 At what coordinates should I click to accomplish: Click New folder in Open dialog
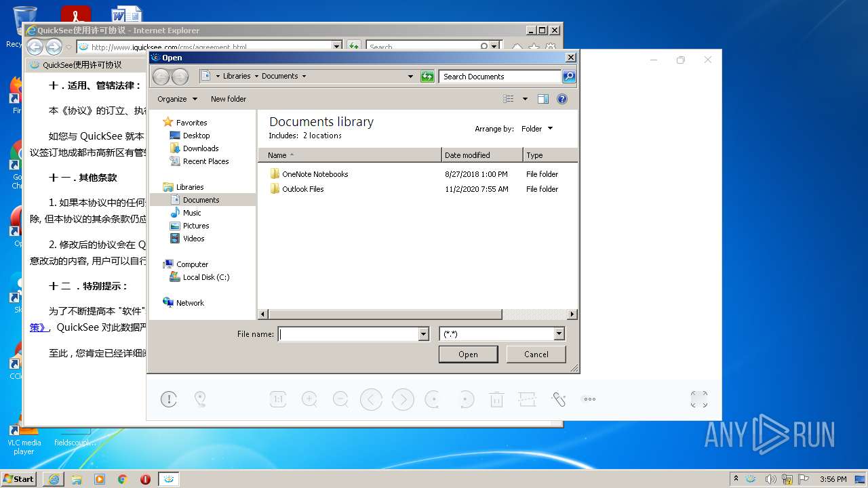pyautogui.click(x=229, y=99)
